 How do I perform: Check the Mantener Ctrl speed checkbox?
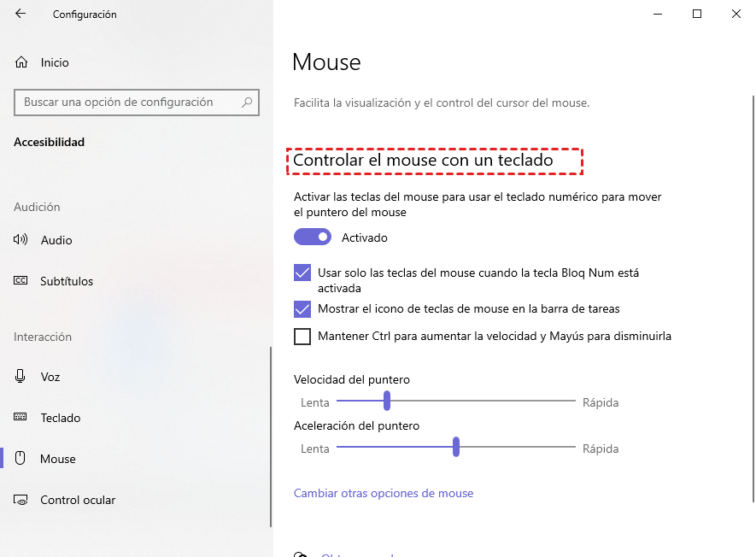(302, 336)
